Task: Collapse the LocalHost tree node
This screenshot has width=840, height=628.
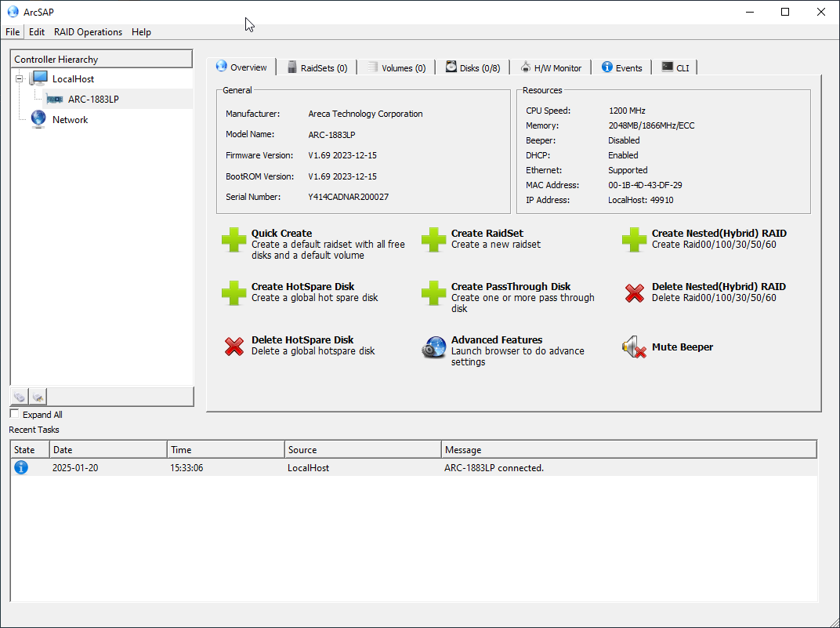Action: pyautogui.click(x=19, y=78)
